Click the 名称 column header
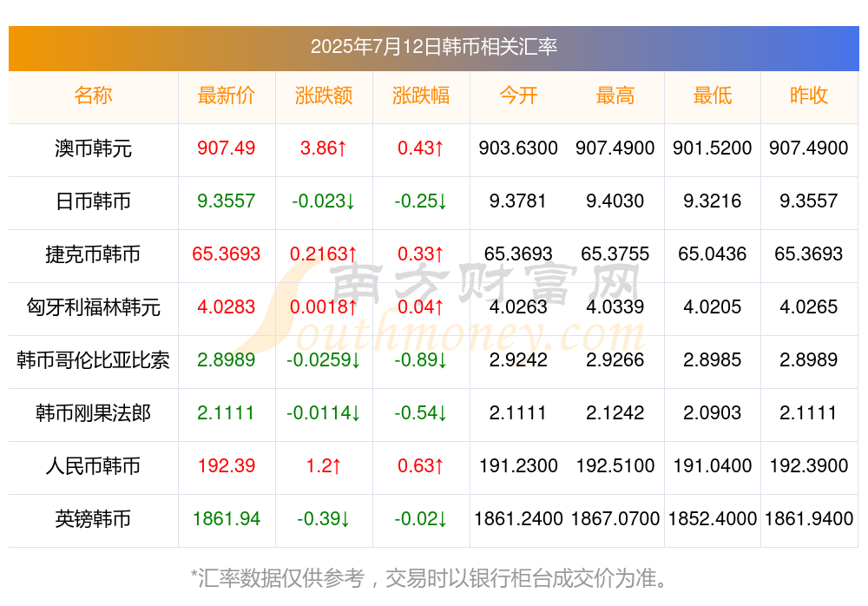This screenshot has height=606, width=868. click(93, 96)
